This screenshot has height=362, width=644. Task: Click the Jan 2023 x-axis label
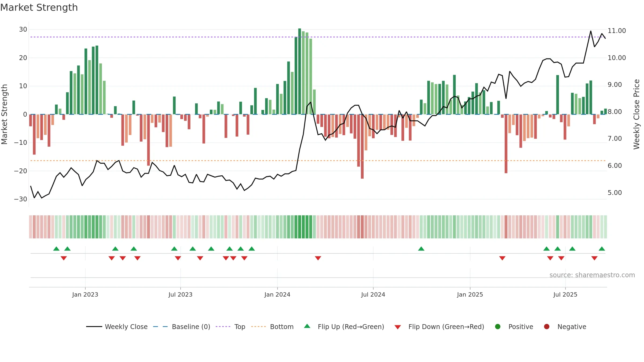click(x=85, y=294)
